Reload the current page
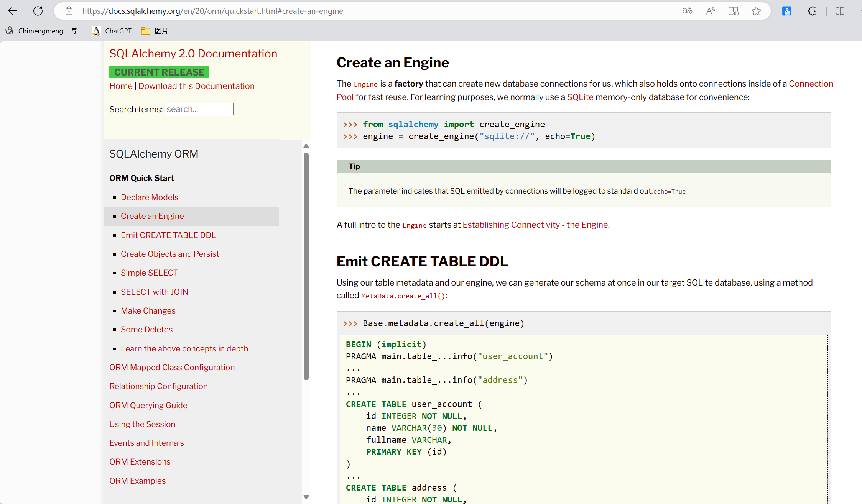862x504 pixels. [38, 11]
